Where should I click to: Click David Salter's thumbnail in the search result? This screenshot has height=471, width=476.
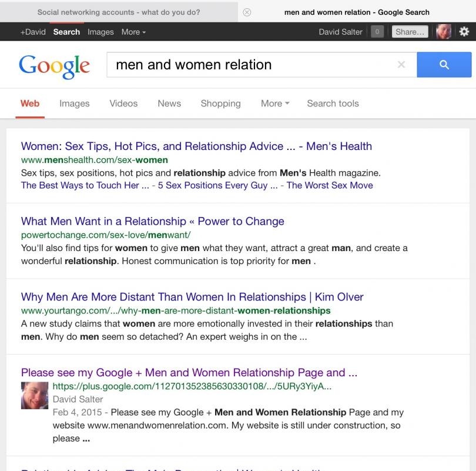tap(35, 395)
